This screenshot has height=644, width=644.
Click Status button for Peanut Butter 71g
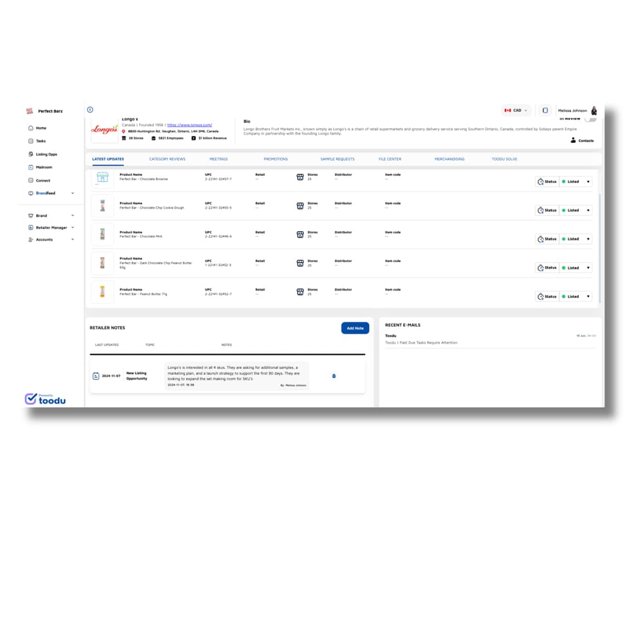click(x=547, y=296)
